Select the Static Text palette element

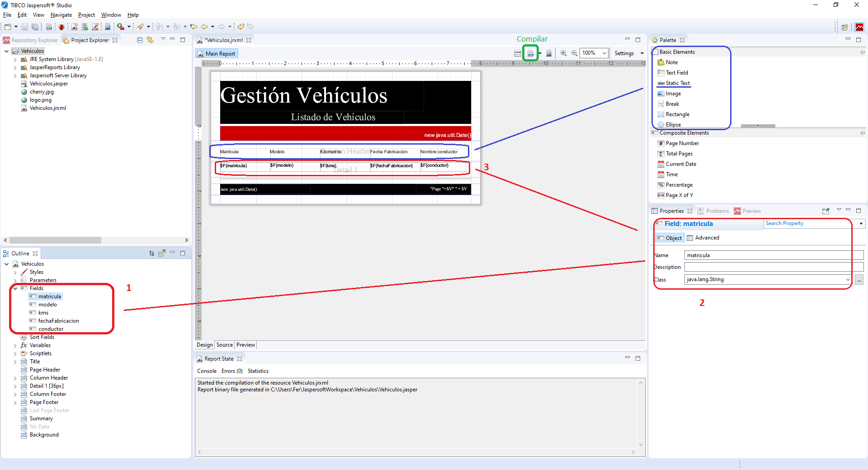(677, 83)
